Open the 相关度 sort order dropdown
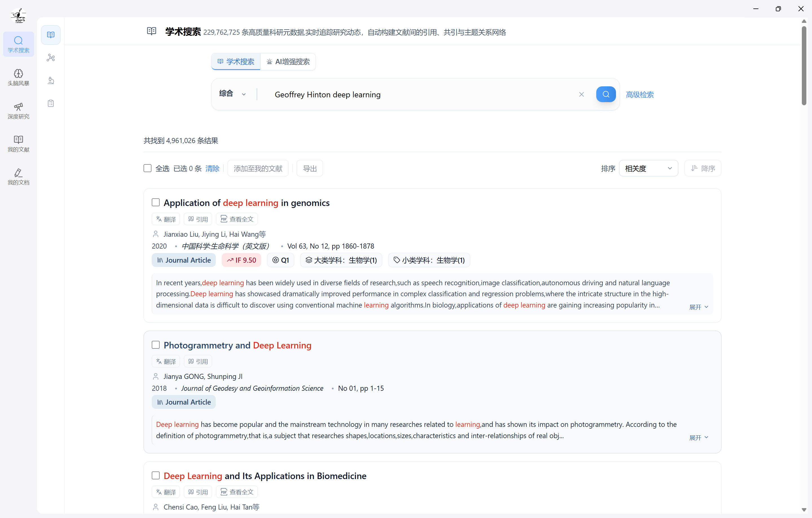This screenshot has width=812, height=518. coord(648,168)
